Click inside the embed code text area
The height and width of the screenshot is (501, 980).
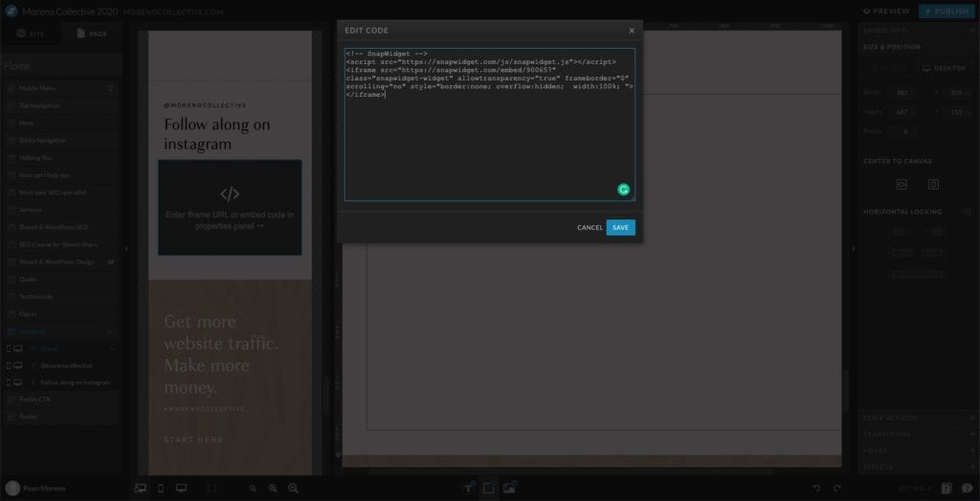point(489,144)
